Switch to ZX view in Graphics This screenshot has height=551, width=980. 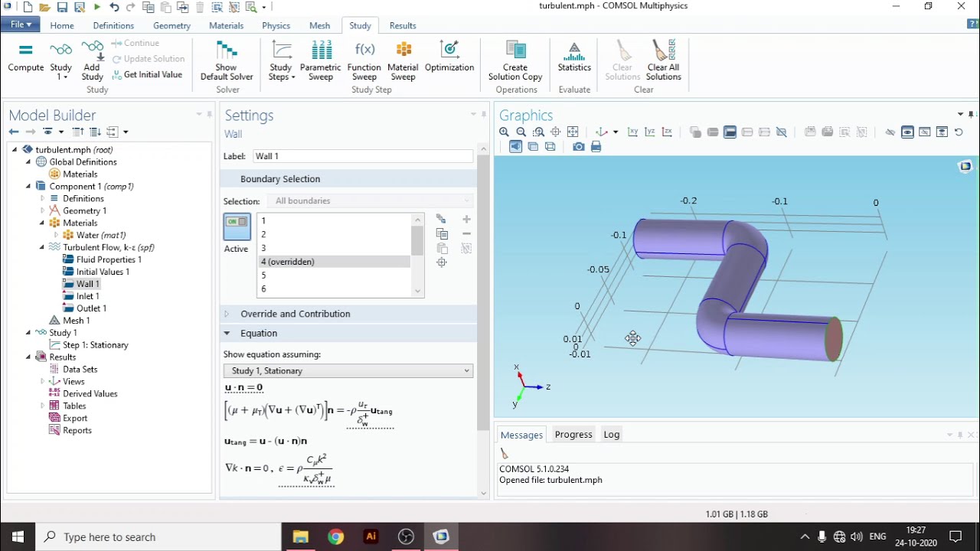point(667,132)
